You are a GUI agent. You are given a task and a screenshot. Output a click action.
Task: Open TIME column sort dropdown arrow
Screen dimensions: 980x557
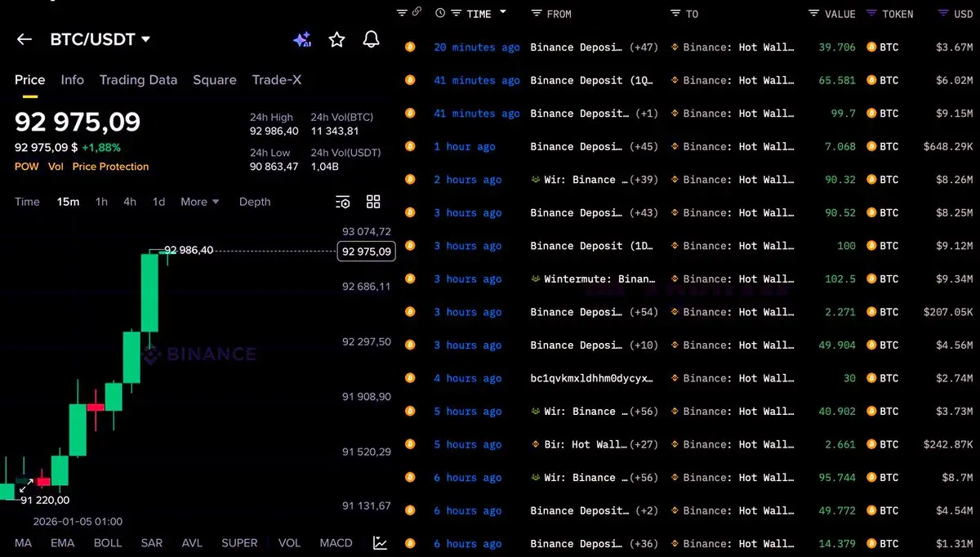point(503,11)
